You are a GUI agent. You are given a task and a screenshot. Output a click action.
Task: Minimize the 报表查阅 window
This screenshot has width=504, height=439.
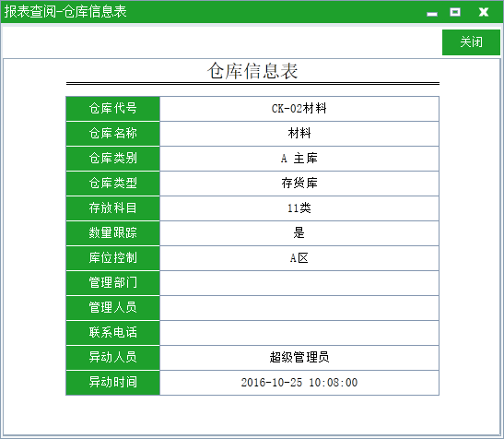point(432,13)
